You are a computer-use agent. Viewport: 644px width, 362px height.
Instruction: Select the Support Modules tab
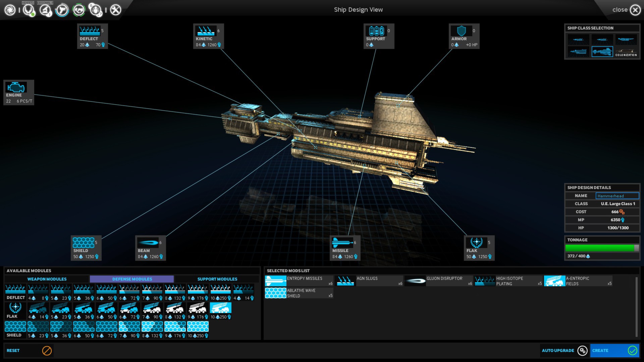(x=217, y=279)
